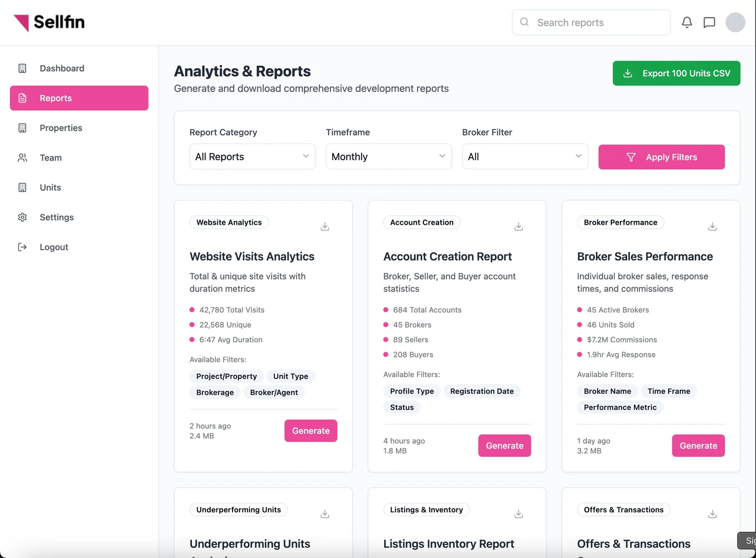Click Apply Filters button
756x558 pixels.
click(x=661, y=157)
